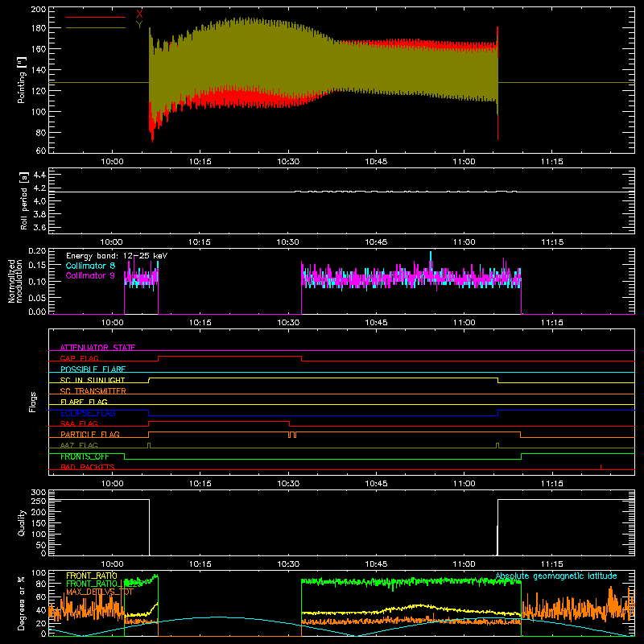
Task: Click the 60 tick on the Pointing axis
Action: (41, 151)
